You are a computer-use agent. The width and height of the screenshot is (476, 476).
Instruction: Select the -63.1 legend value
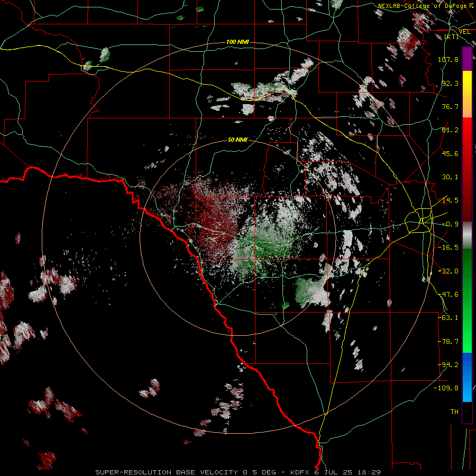[448, 318]
